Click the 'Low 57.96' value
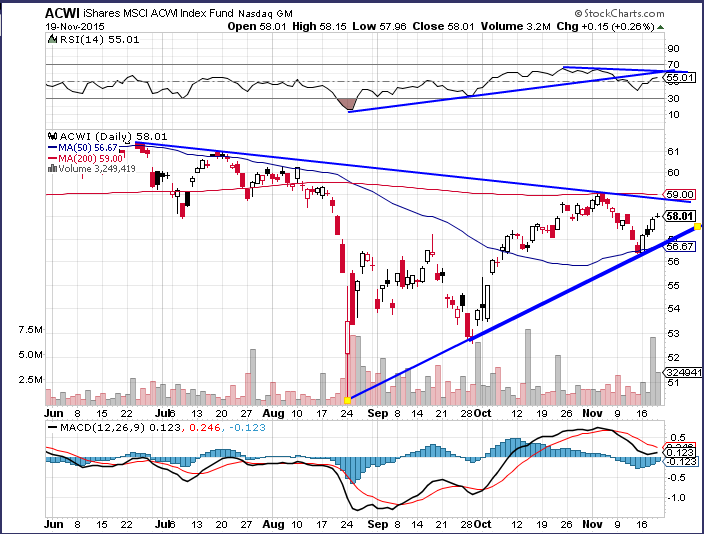Image resolution: width=704 pixels, height=534 pixels. [x=379, y=26]
